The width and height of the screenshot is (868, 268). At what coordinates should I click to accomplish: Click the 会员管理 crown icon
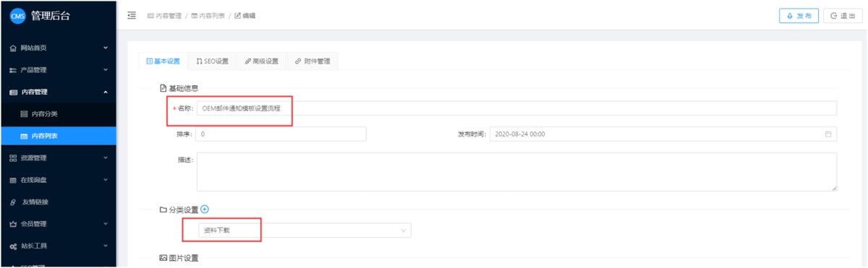[12, 224]
